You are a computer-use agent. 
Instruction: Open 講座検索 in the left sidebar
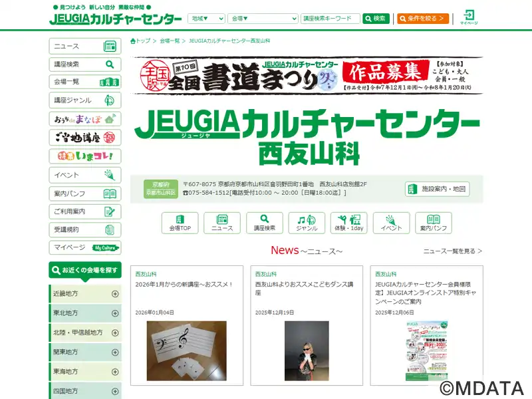tap(85, 64)
